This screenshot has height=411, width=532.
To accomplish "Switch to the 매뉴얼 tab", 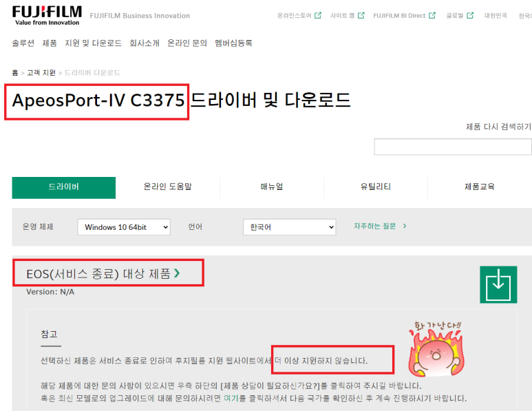I will [272, 187].
